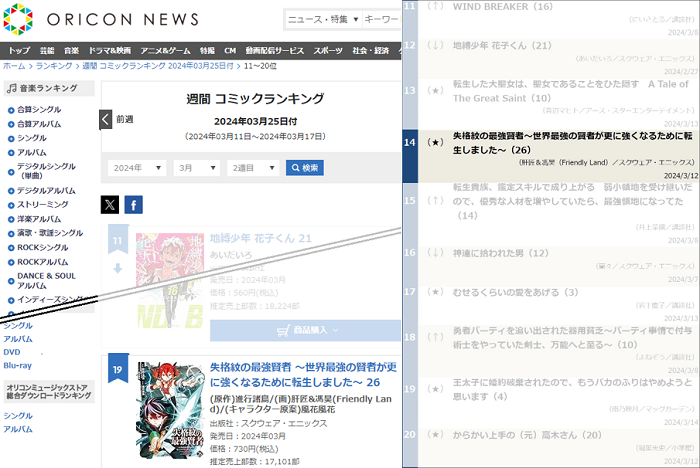The image size is (700, 468).
Task: Select row 12 地縛少年 花子くん (21) in the list
Action: coord(551,58)
